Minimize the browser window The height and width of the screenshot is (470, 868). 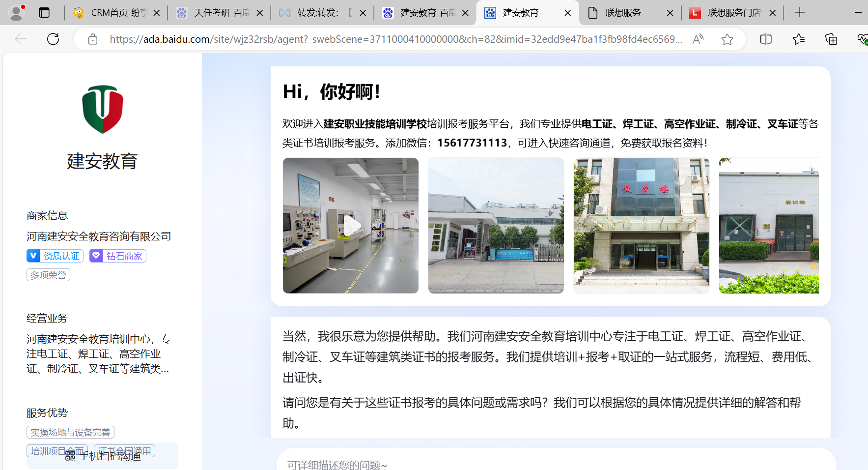[x=859, y=13]
